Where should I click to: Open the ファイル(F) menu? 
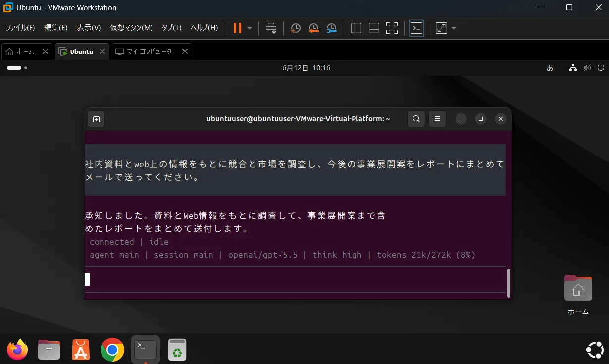(20, 28)
